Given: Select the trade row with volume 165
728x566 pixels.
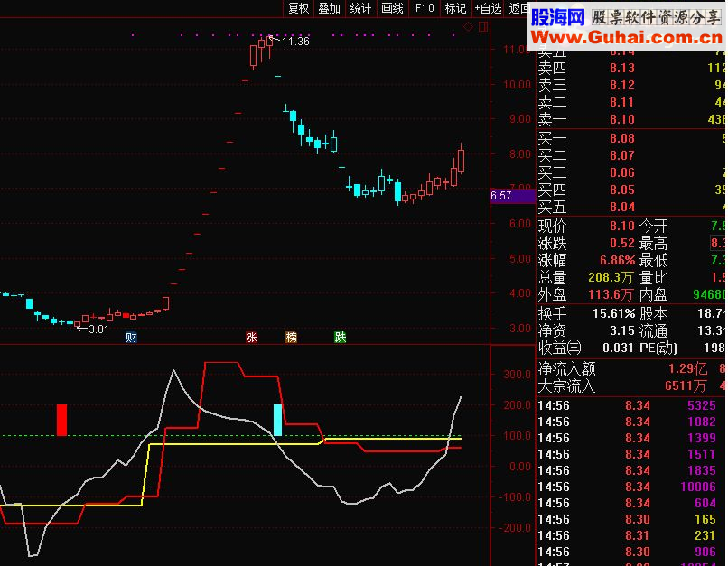Looking at the screenshot, I should [x=631, y=519].
